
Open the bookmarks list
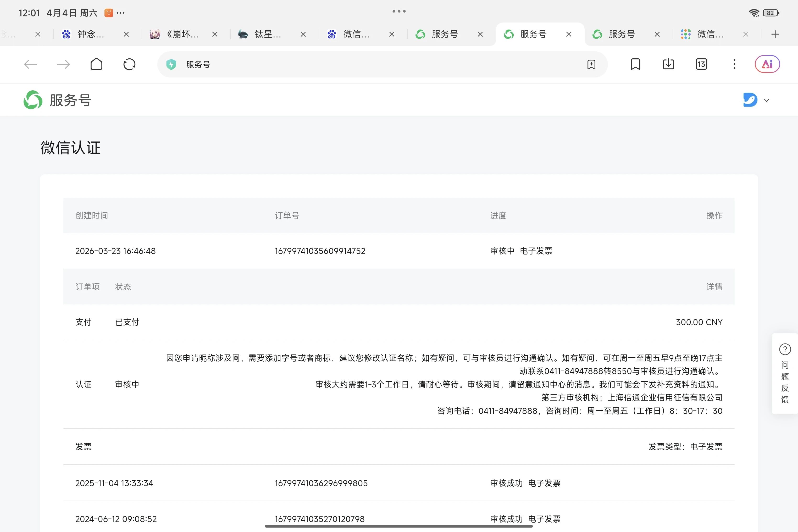click(635, 64)
